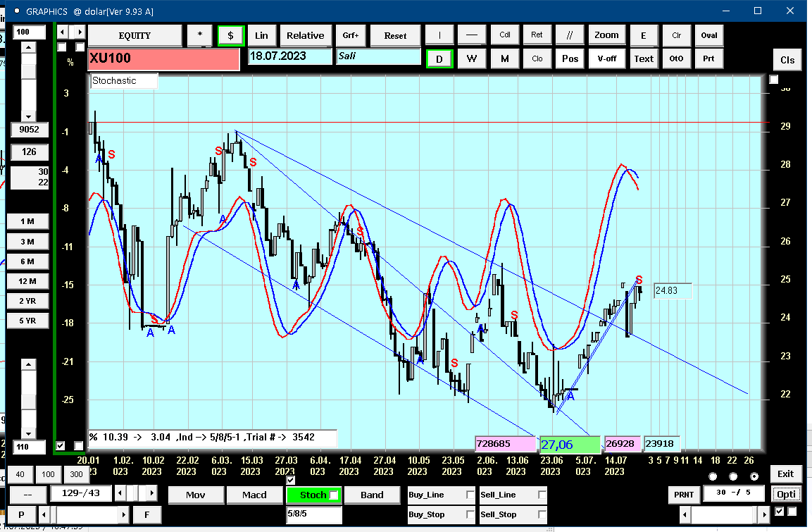Image resolution: width=812 pixels, height=532 pixels.
Task: Click the up arrow above the 110 field
Action: 28,364
